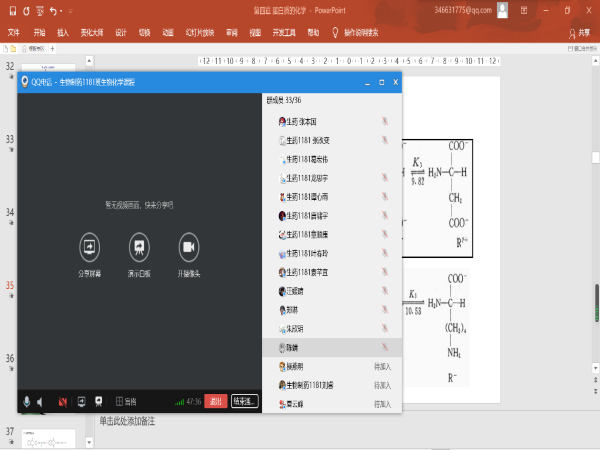Toggle the red crossed-out camera icon

pos(63,402)
